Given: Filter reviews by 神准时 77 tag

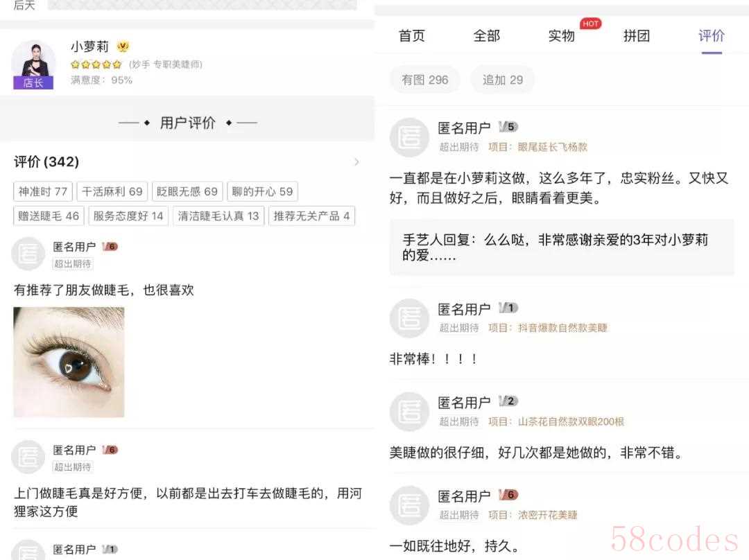Looking at the screenshot, I should click(42, 191).
